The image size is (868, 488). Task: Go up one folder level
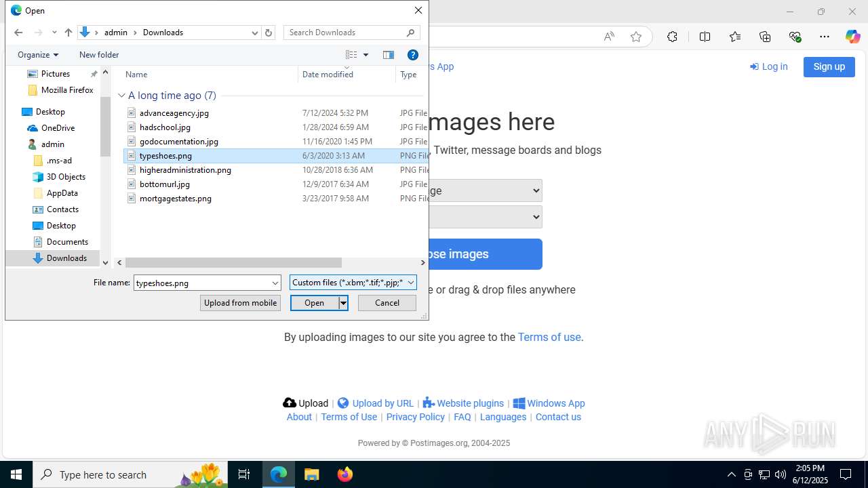pyautogui.click(x=68, y=33)
